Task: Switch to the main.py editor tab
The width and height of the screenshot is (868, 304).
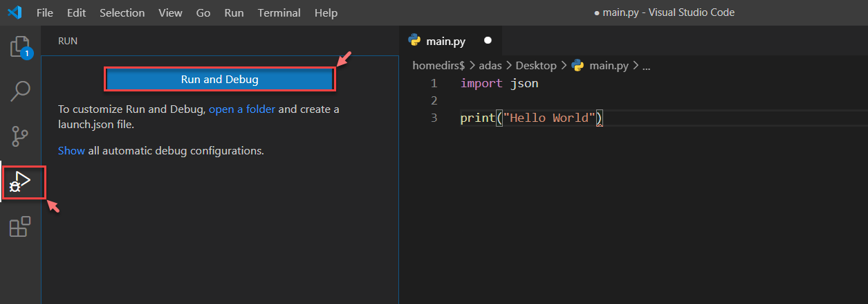Action: point(445,41)
